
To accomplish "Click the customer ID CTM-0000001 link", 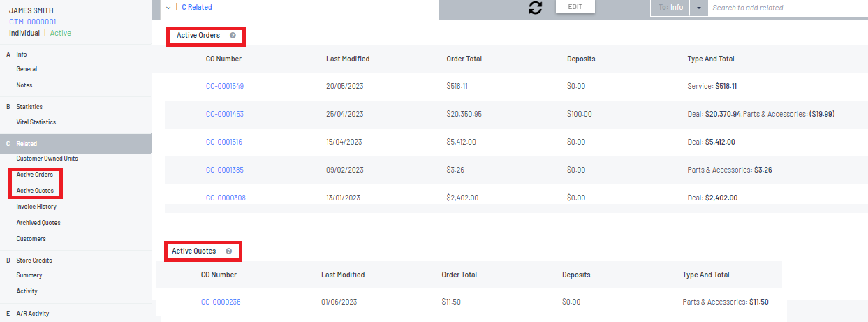I will 33,22.
